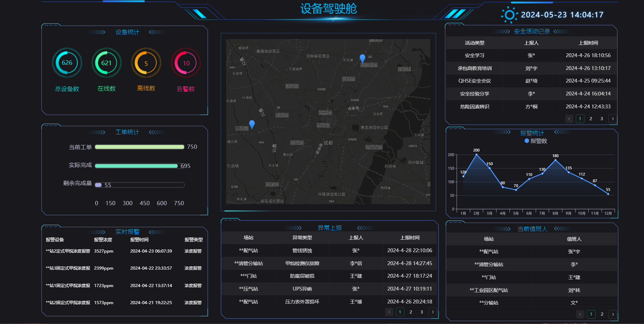Toggle the 报警数 legend dot in the chart

[527, 141]
